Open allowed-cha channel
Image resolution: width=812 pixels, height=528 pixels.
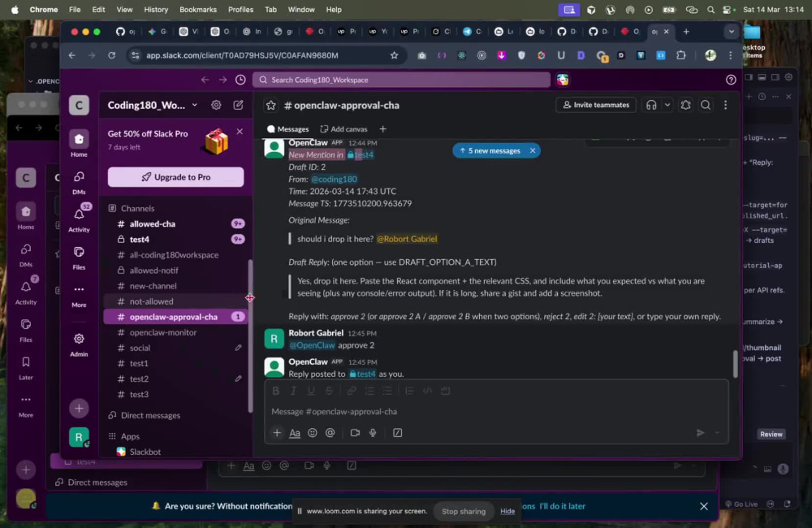(x=175, y=224)
